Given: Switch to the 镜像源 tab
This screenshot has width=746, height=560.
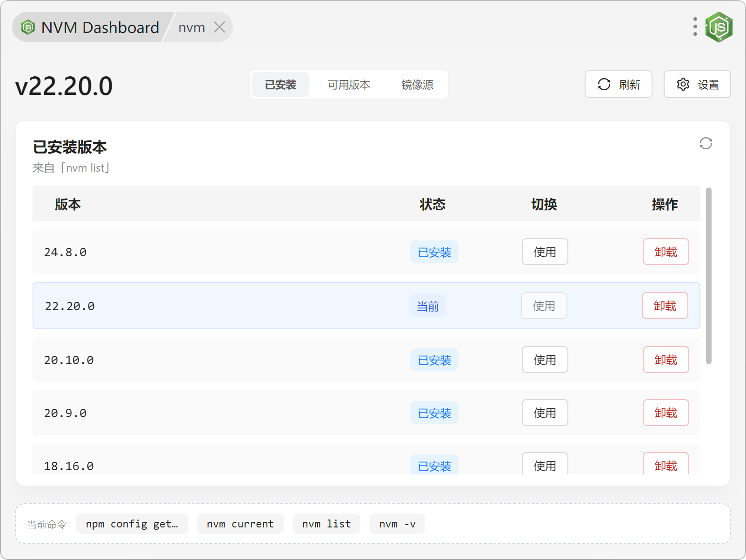Looking at the screenshot, I should [417, 85].
